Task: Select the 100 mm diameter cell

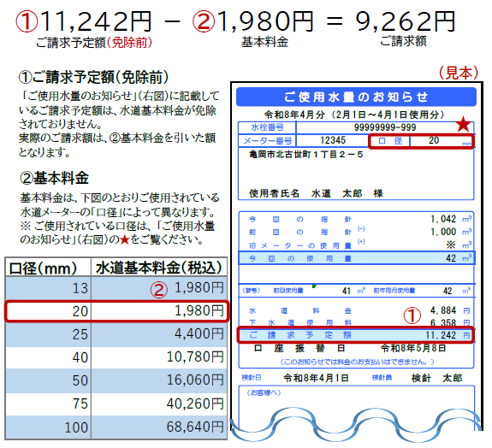Action: point(49,427)
